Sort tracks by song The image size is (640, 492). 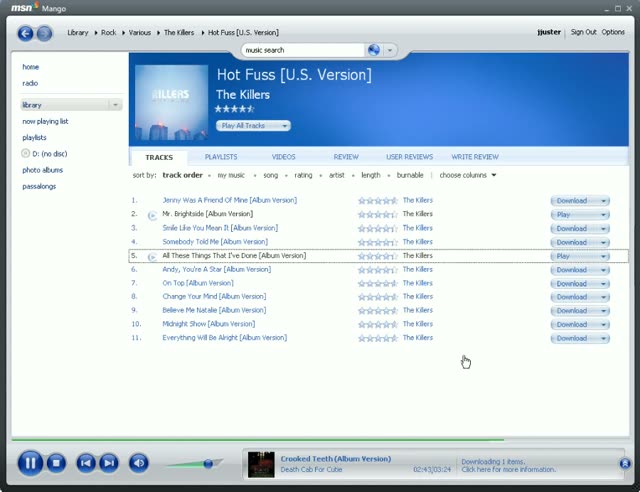pyautogui.click(x=270, y=175)
